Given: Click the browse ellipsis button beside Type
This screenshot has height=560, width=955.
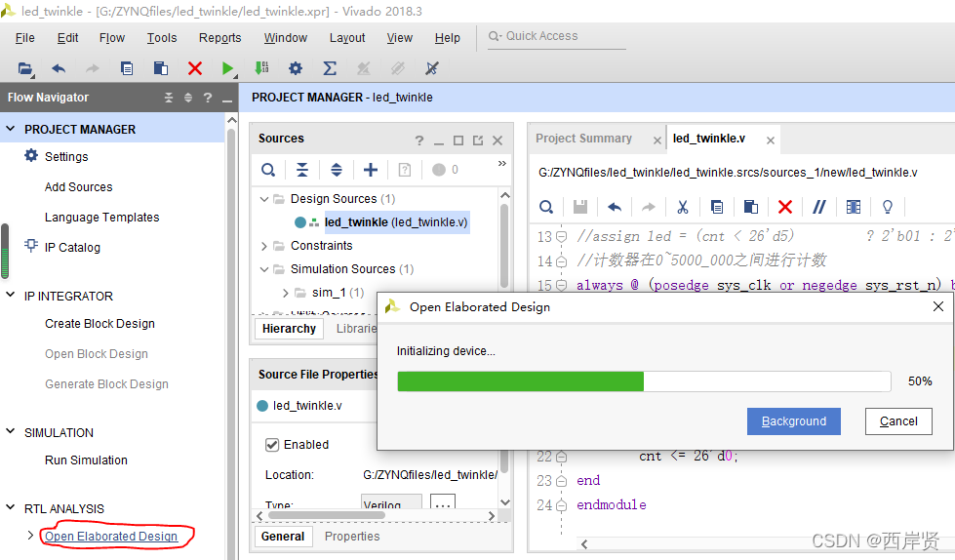Looking at the screenshot, I should point(443,502).
